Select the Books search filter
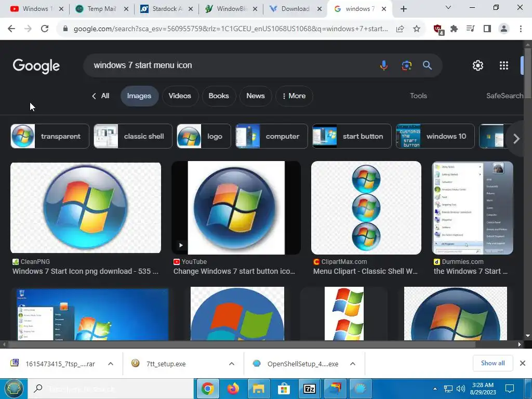The height and width of the screenshot is (399, 532). click(219, 96)
